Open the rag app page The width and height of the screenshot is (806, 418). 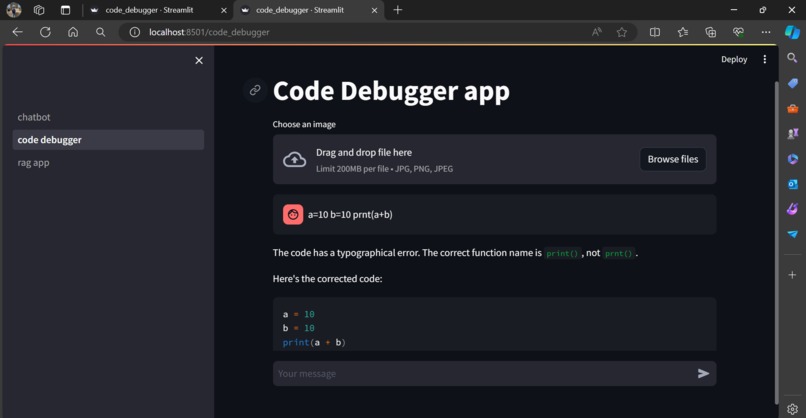coord(108,162)
